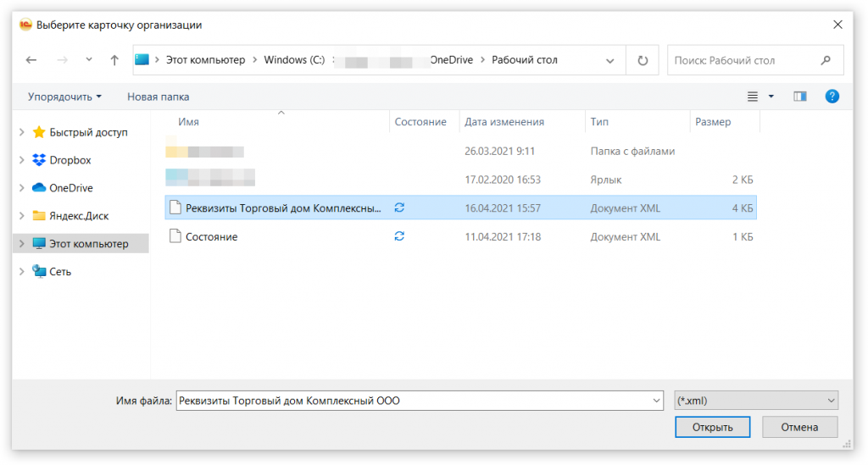Click the search magnifier icon
Image resolution: width=868 pixels, height=465 pixels.
pyautogui.click(x=826, y=60)
